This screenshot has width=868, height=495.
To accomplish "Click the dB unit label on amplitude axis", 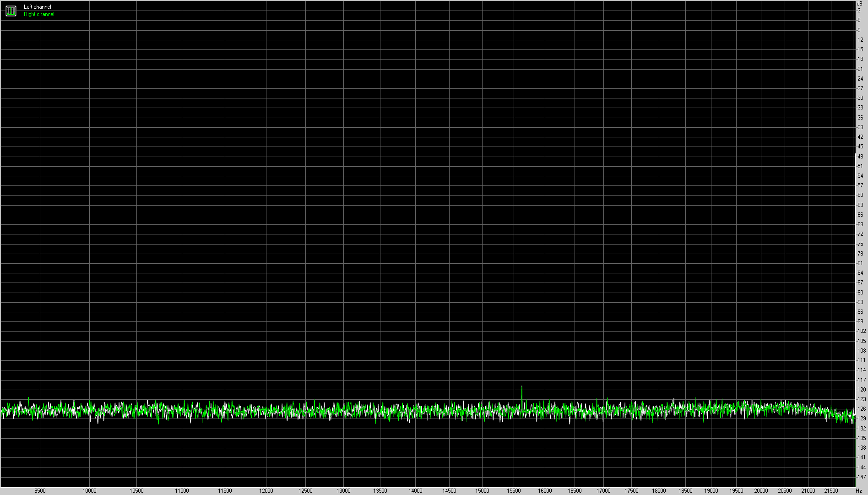I will (859, 3).
